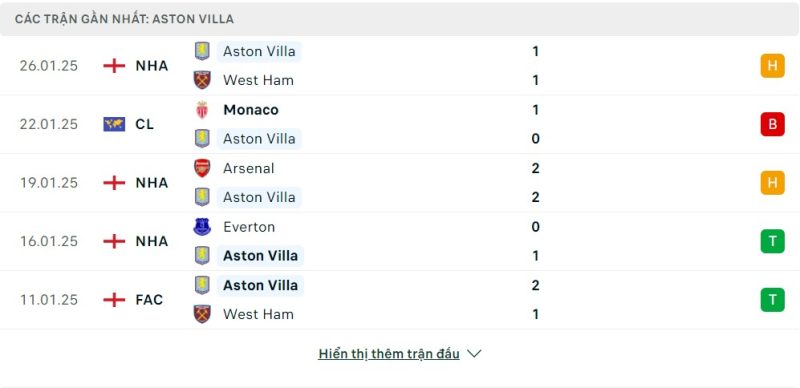Select the Arsenal team name

[x=248, y=168]
